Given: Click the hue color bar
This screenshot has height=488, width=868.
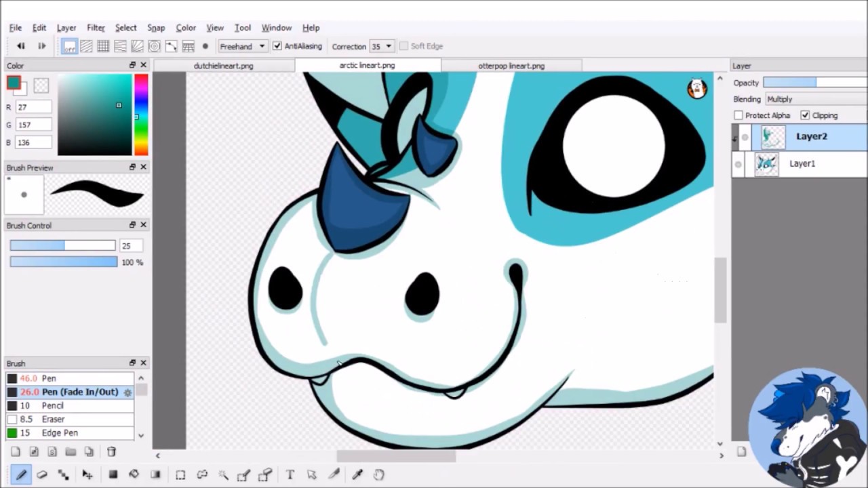Looking at the screenshot, I should pos(141,115).
